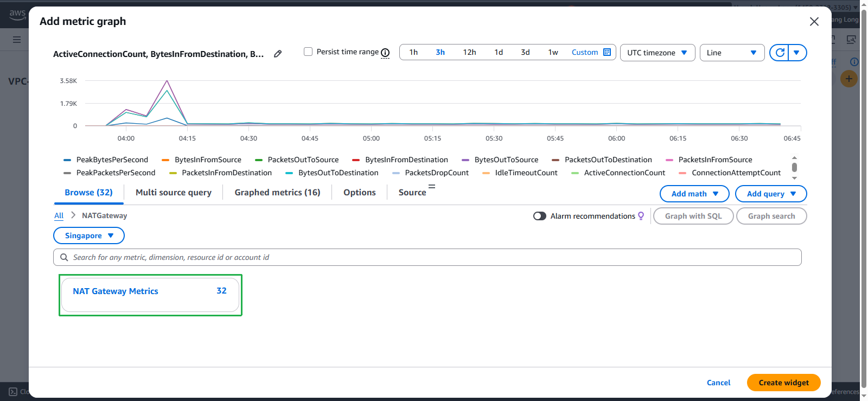Viewport: 868px width, 401px height.
Task: Click the metric search input field
Action: [x=427, y=257]
